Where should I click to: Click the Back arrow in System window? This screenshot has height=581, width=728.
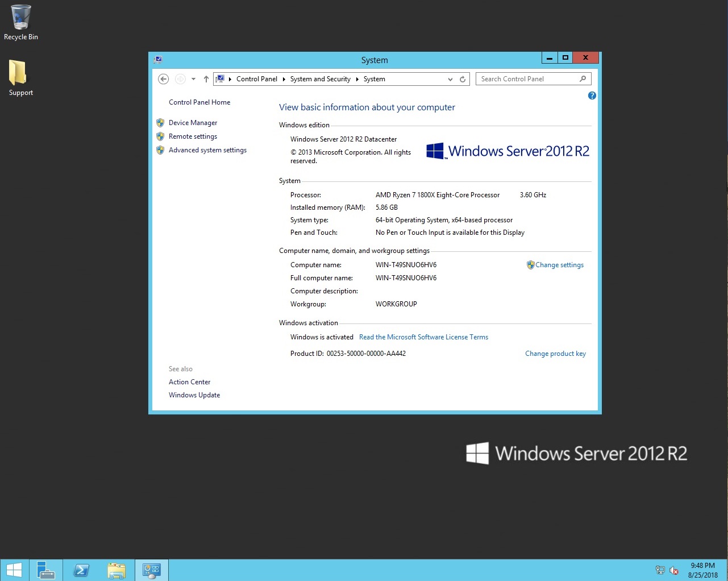[164, 79]
